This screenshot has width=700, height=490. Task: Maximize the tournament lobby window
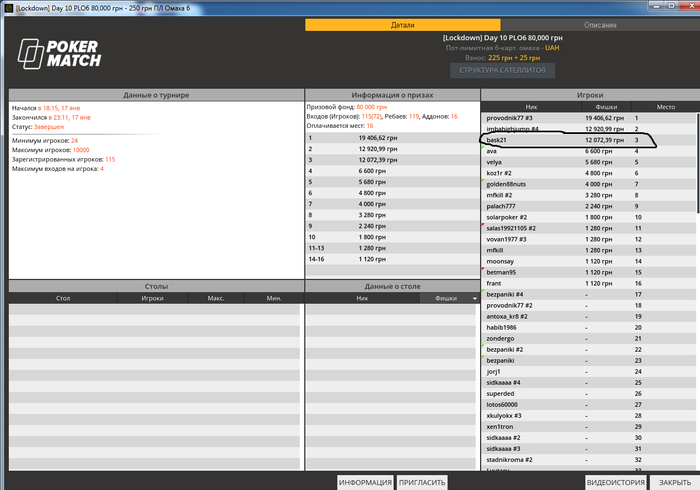point(671,5)
